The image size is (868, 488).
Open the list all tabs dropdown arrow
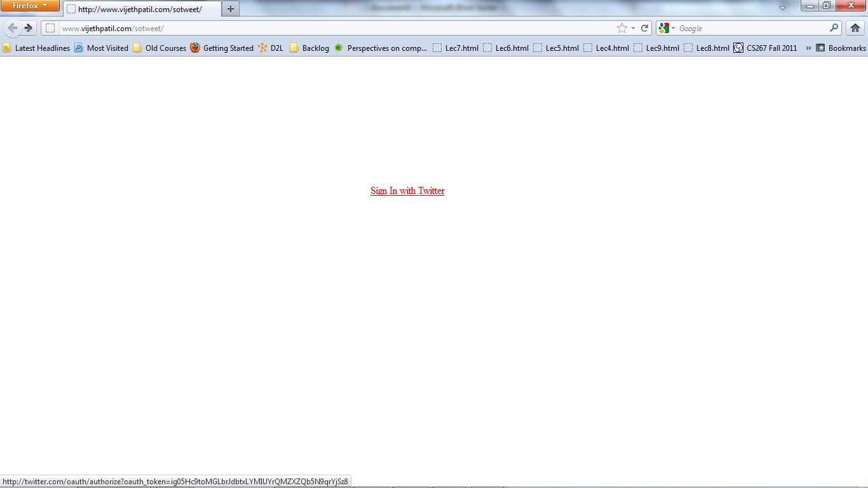coord(783,8)
